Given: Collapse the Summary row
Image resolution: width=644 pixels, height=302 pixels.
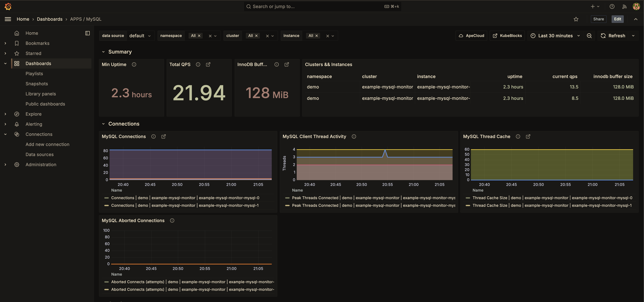Looking at the screenshot, I should tap(103, 52).
